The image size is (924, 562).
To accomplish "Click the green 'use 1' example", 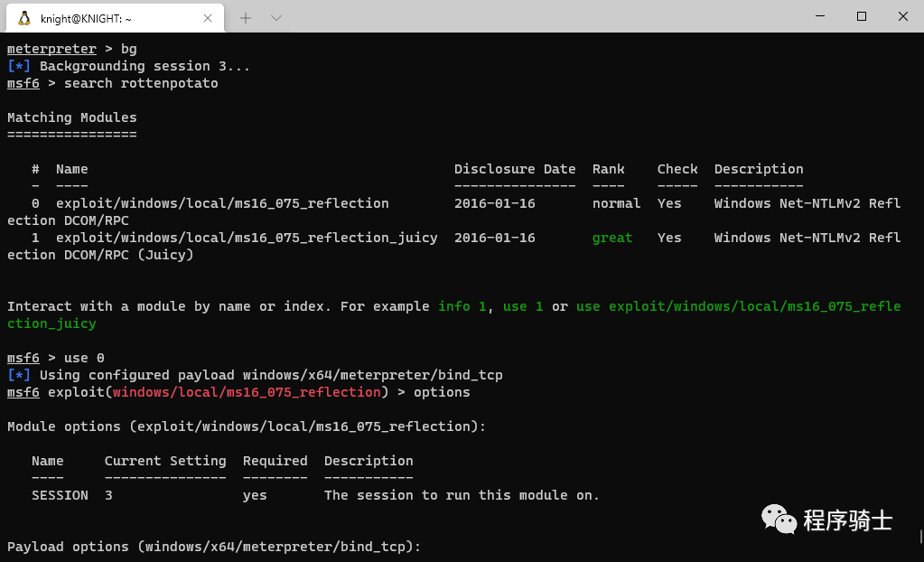I will click(x=523, y=306).
